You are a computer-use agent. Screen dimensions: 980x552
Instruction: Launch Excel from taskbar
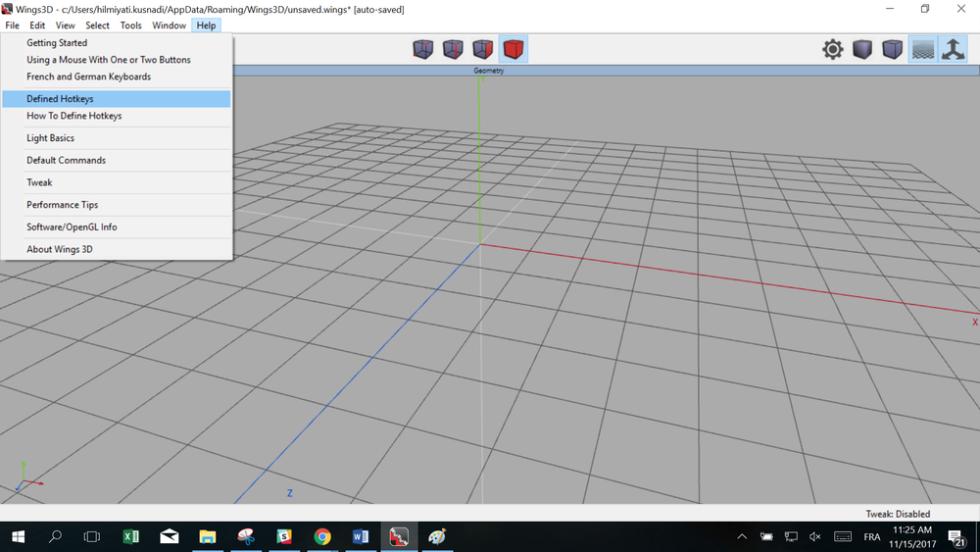click(x=130, y=536)
